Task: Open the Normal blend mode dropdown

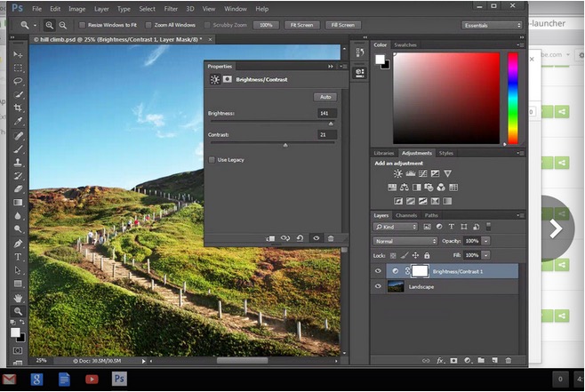Action: 405,241
